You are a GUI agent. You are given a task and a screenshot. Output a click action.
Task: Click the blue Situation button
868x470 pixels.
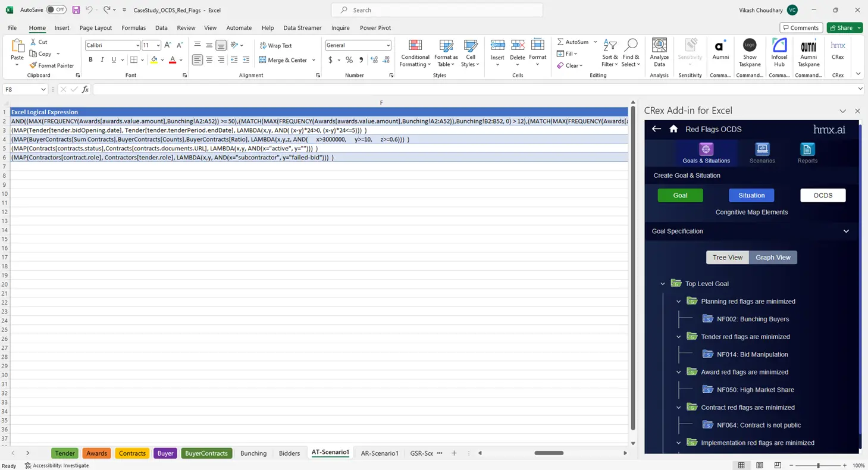pos(751,195)
